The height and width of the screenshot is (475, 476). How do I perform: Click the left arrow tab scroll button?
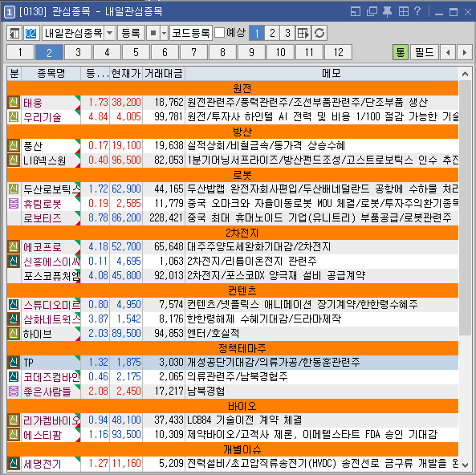click(x=448, y=52)
